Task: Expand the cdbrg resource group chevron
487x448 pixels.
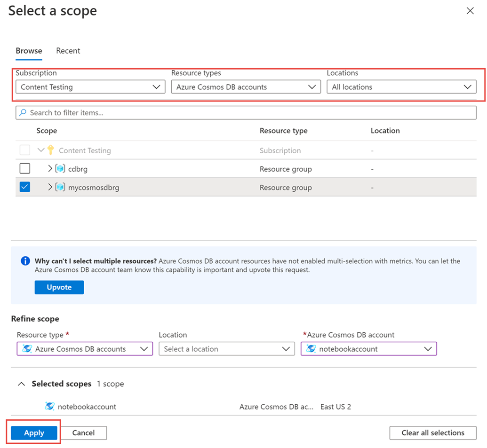Action: point(49,168)
